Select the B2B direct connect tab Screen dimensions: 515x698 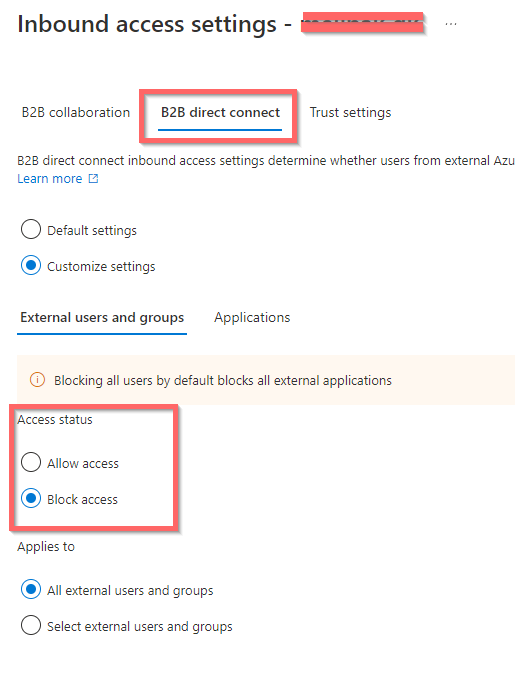point(220,113)
